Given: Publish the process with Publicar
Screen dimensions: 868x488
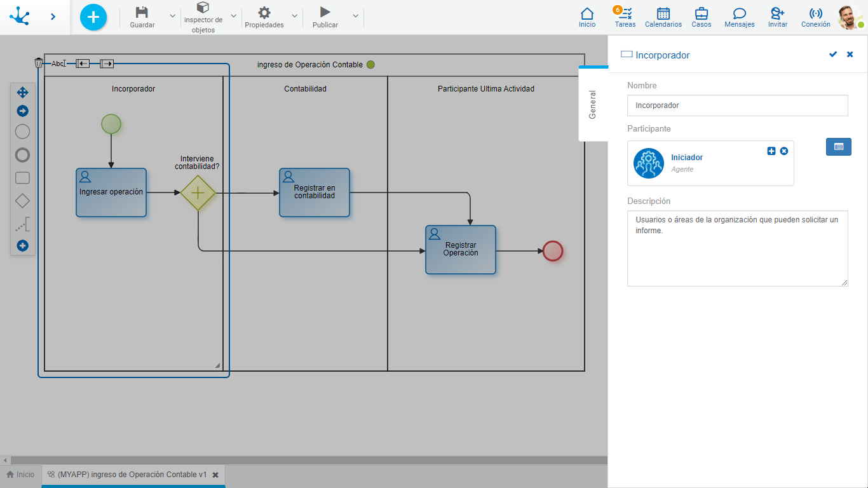Looking at the screenshot, I should point(325,18).
